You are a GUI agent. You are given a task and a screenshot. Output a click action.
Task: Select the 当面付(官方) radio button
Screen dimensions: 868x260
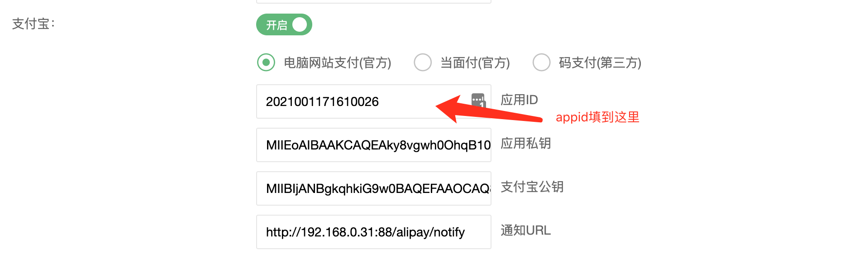click(x=423, y=62)
